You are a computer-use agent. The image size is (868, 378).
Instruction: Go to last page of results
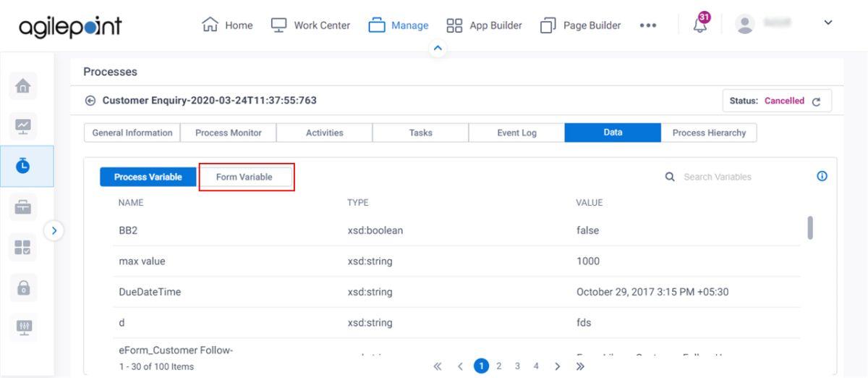tap(580, 366)
